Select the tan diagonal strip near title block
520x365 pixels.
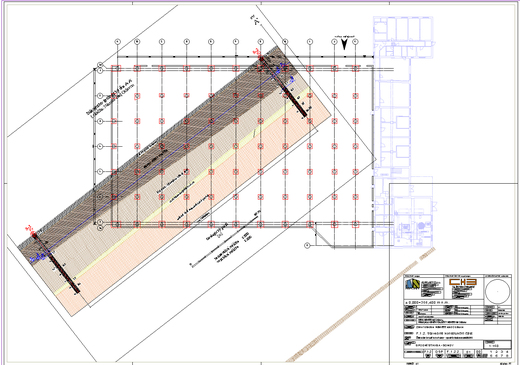click(361, 304)
